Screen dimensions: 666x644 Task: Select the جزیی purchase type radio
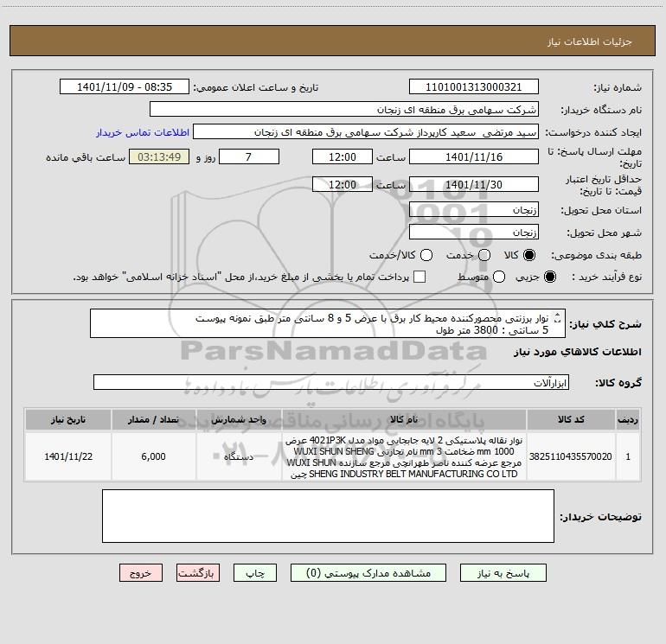(549, 277)
